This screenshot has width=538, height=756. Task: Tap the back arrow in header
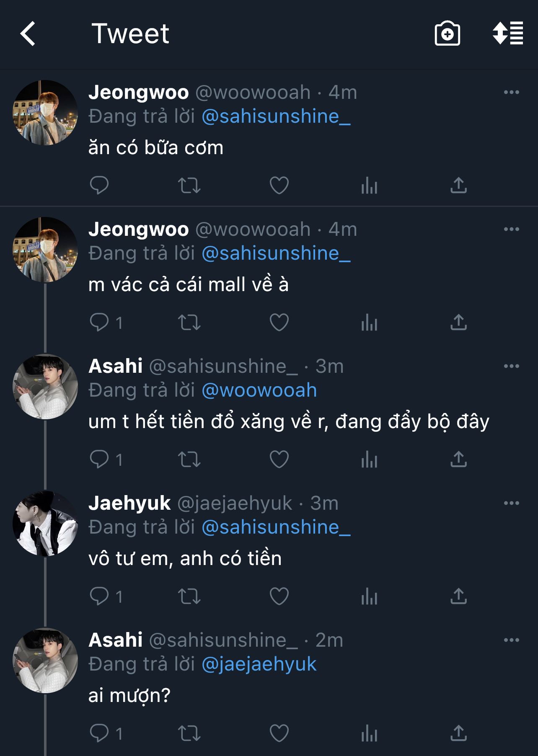click(28, 34)
